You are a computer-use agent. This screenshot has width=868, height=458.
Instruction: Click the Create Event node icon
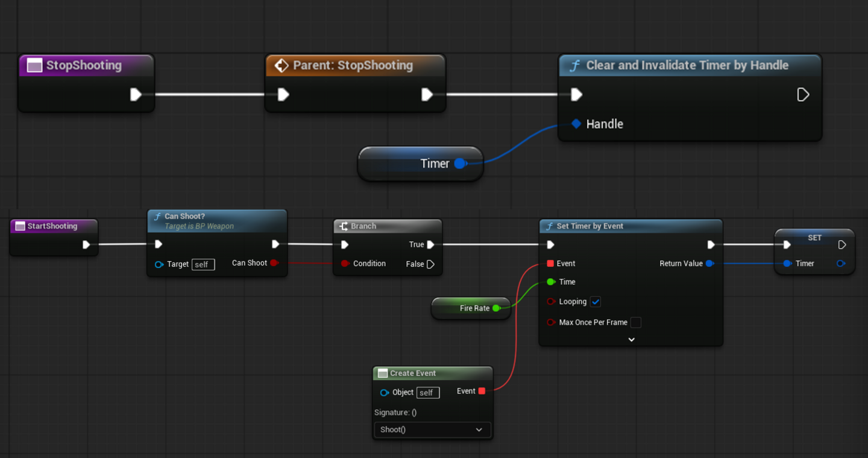click(x=383, y=374)
